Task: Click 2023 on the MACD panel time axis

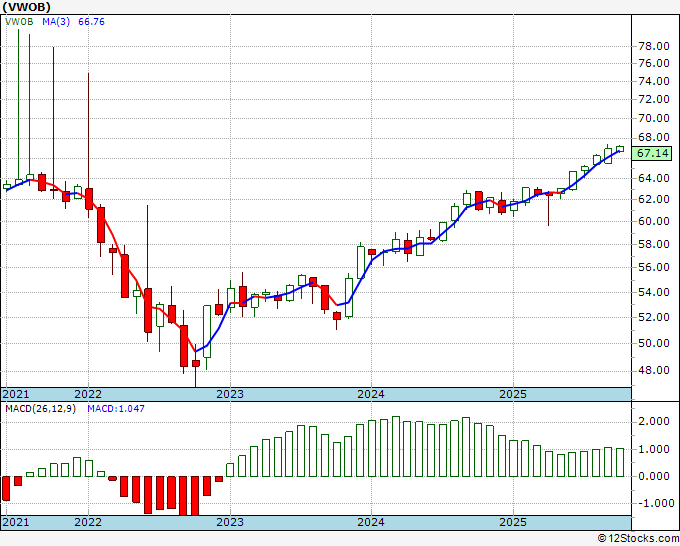Action: [230, 522]
